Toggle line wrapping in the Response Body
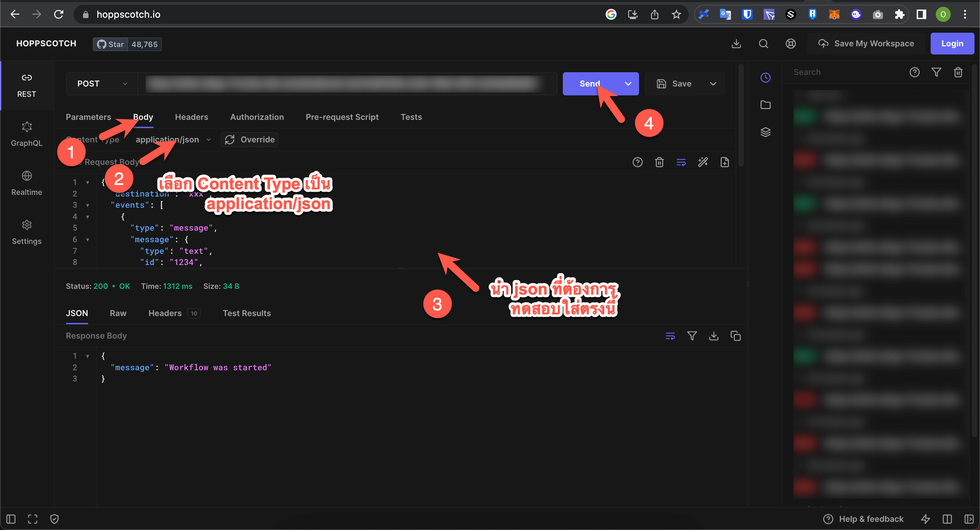 tap(670, 336)
